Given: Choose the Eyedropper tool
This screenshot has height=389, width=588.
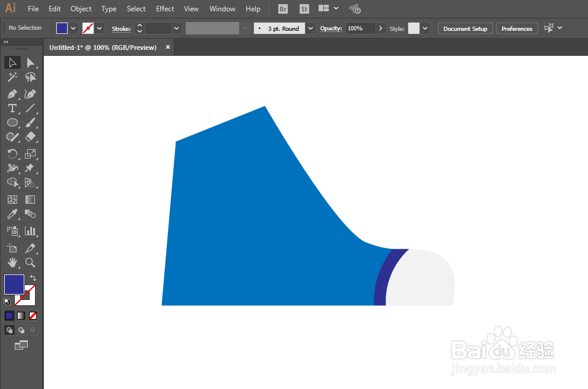Looking at the screenshot, I should tap(12, 214).
